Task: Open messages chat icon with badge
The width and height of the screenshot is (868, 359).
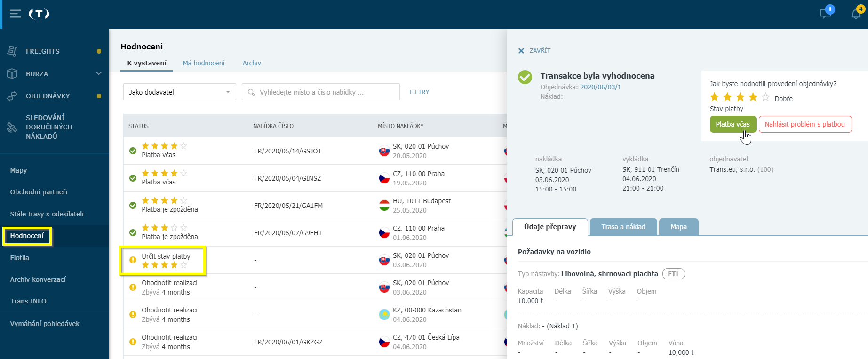Action: coord(826,13)
